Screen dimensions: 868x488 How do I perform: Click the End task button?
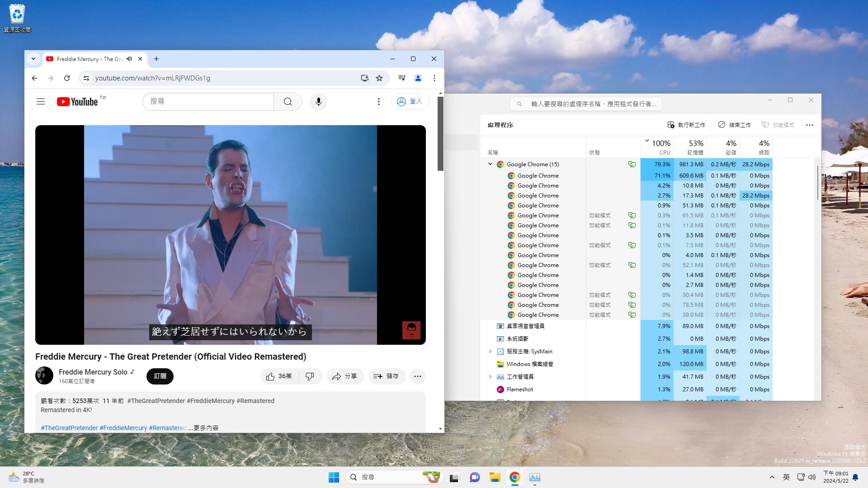pyautogui.click(x=735, y=125)
